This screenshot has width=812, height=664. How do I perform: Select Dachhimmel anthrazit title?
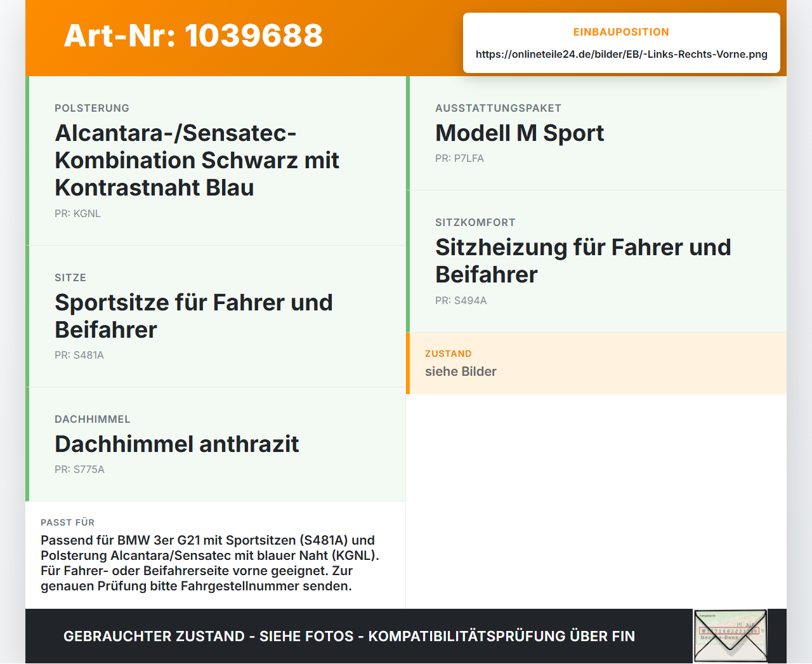coord(177,444)
